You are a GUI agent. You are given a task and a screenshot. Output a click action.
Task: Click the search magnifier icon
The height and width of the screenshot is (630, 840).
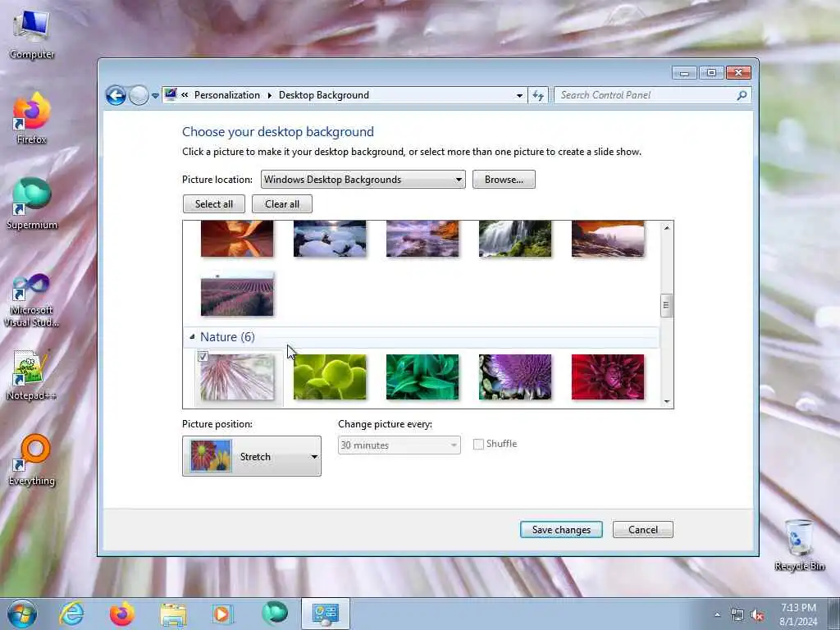pos(742,95)
